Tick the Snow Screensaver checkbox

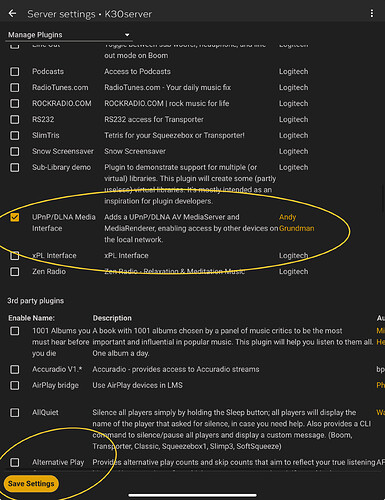pos(15,151)
